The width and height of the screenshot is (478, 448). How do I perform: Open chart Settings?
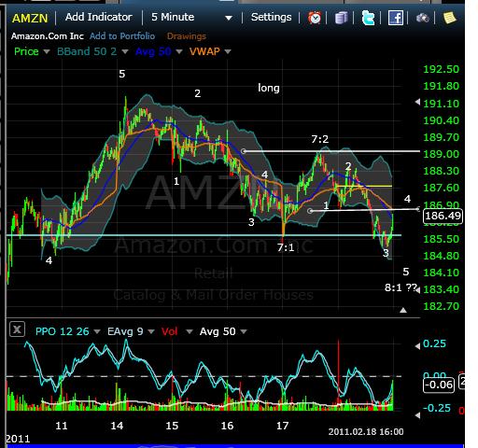coord(271,17)
